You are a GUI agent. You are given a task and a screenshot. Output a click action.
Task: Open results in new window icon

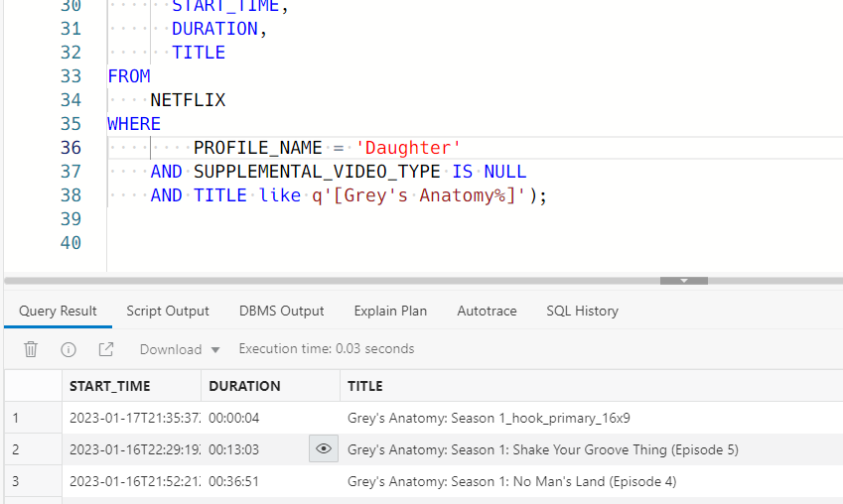(106, 349)
